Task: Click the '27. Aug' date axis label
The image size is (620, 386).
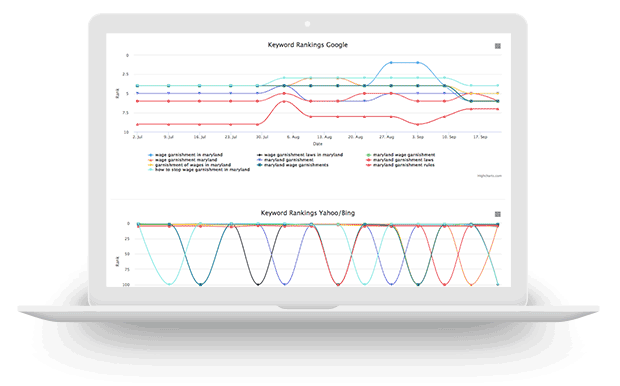Action: (386, 137)
